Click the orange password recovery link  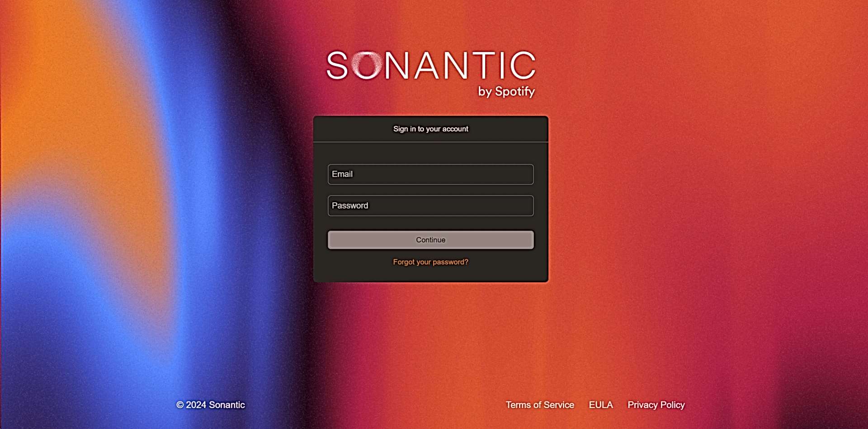click(x=430, y=262)
